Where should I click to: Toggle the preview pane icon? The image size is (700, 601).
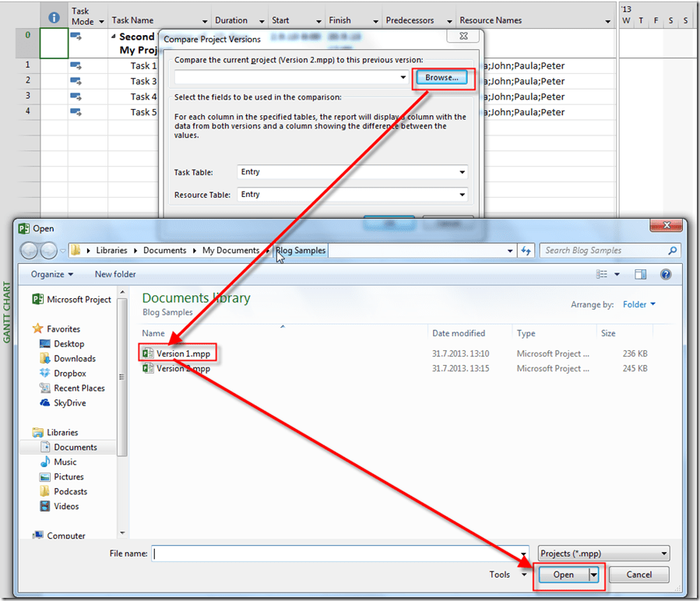pyautogui.click(x=640, y=274)
